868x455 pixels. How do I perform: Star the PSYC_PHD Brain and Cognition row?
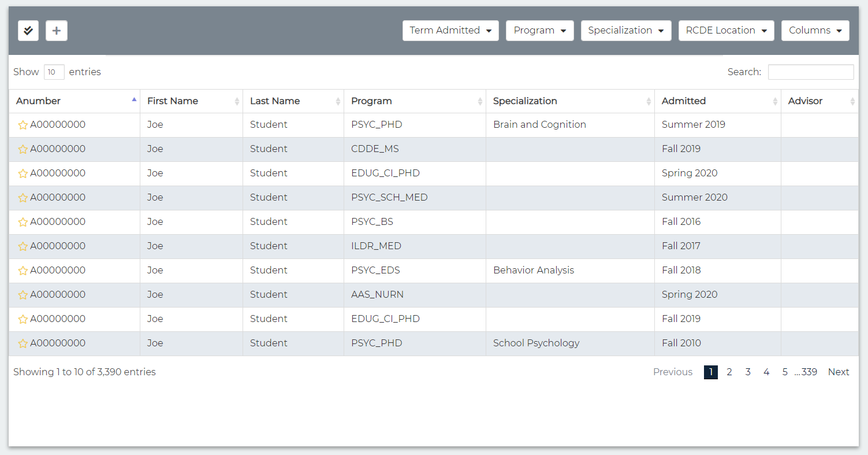[23, 125]
